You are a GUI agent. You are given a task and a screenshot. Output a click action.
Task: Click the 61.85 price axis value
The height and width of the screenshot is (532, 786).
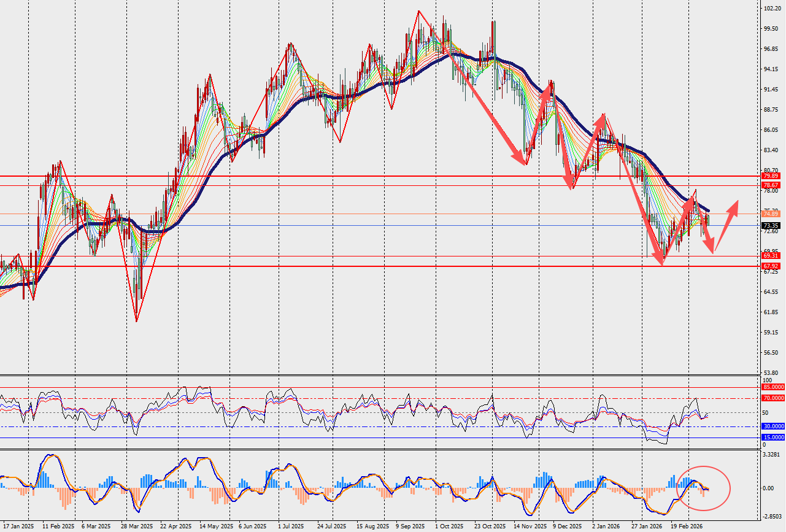[771, 312]
